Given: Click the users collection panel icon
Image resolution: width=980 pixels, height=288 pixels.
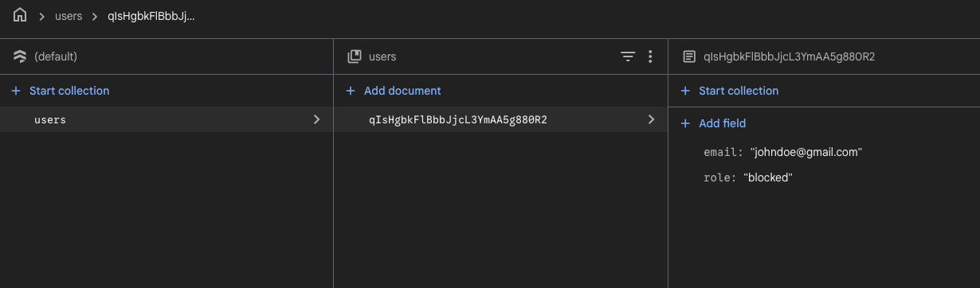Looking at the screenshot, I should click(355, 56).
